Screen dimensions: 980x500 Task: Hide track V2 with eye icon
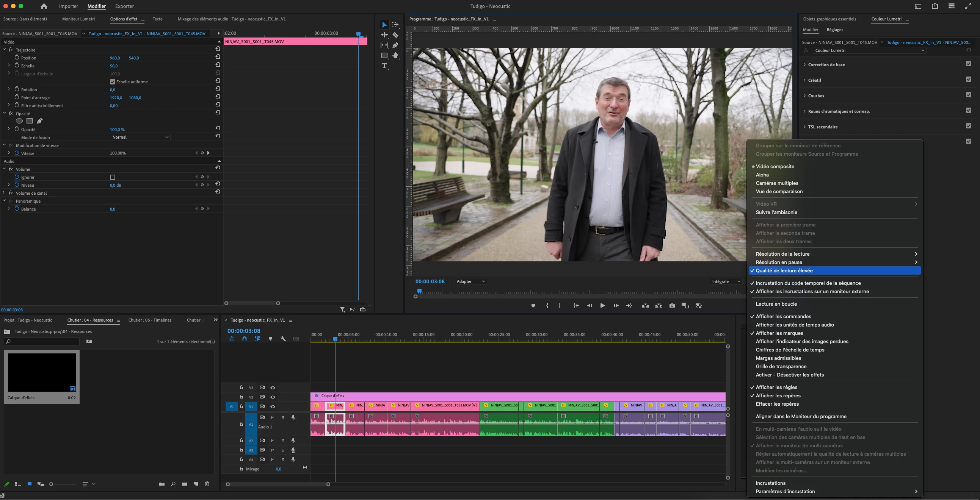[x=273, y=397]
